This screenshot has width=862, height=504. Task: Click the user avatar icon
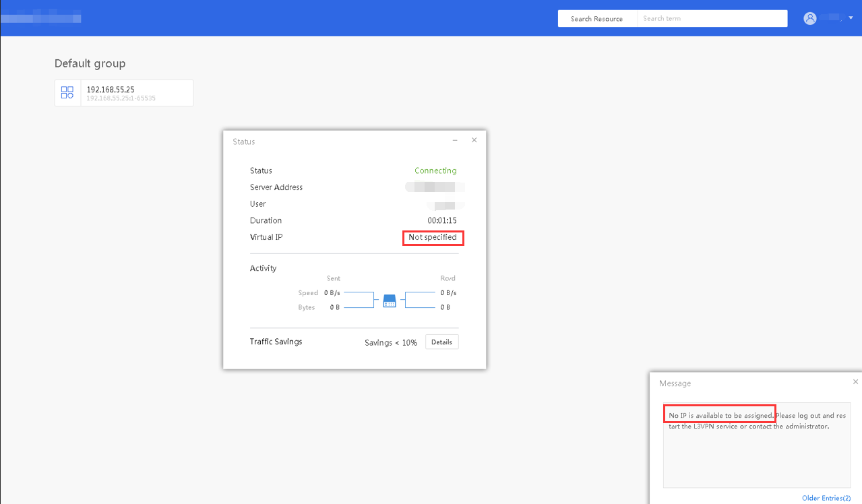pos(809,19)
